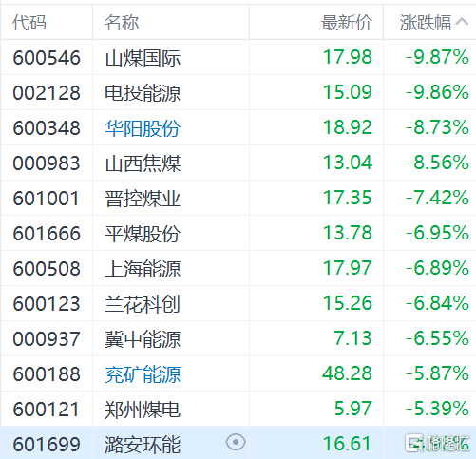The height and width of the screenshot is (459, 476).
Task: Open the 华阳股份 stock link
Action: [143, 128]
